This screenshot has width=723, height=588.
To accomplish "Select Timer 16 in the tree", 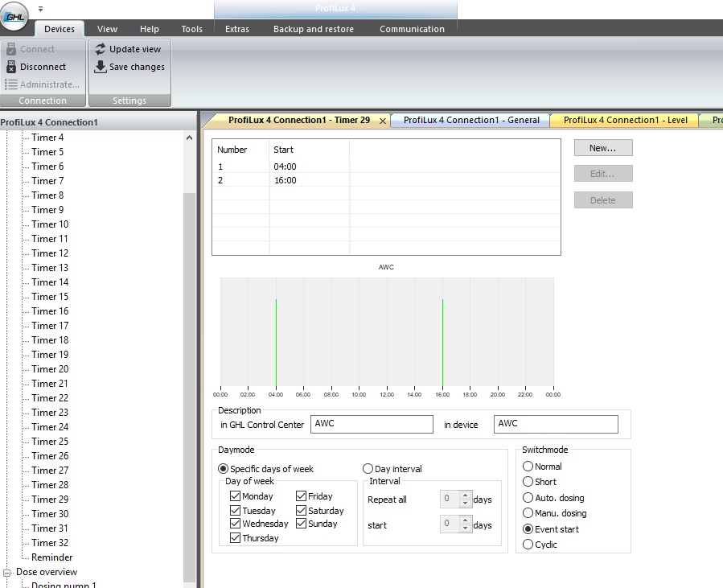I will pyautogui.click(x=50, y=311).
